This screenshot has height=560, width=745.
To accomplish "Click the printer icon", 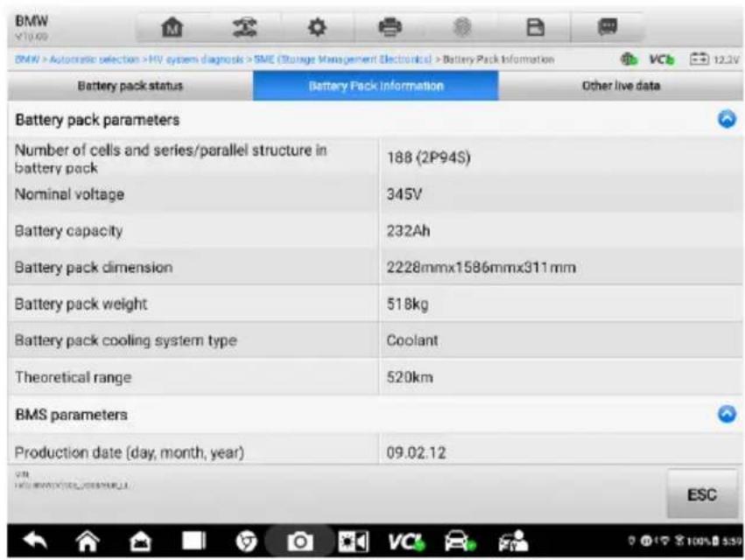I will (x=390, y=27).
